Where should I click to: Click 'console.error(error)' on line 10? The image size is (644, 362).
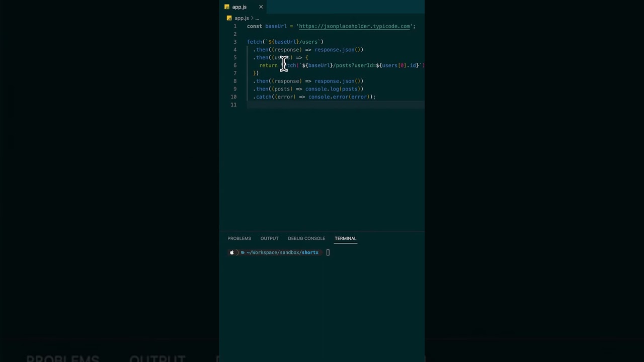click(x=340, y=97)
